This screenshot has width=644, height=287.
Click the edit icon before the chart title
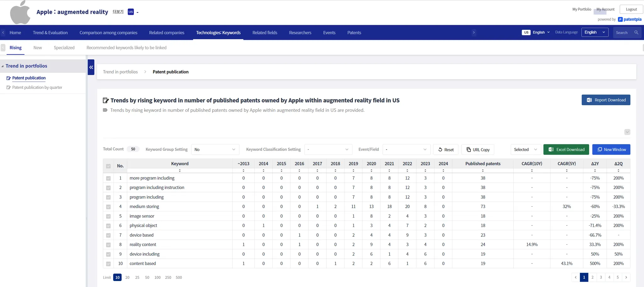[106, 100]
